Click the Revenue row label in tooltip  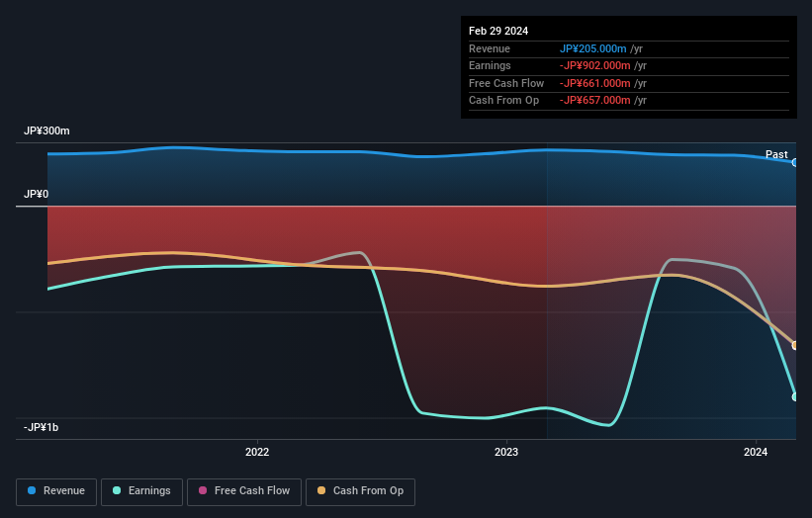pyautogui.click(x=490, y=48)
